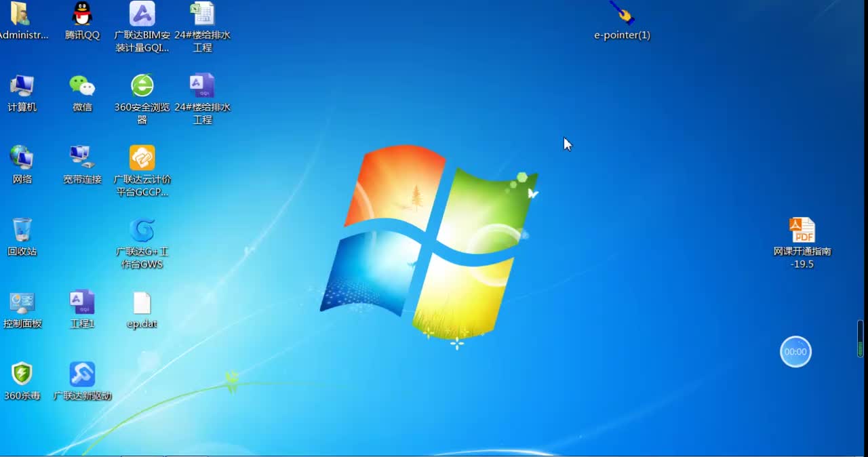Viewport: 868px width, 457px height.
Task: Click the green volume level bar on the right edge
Action: click(x=861, y=340)
